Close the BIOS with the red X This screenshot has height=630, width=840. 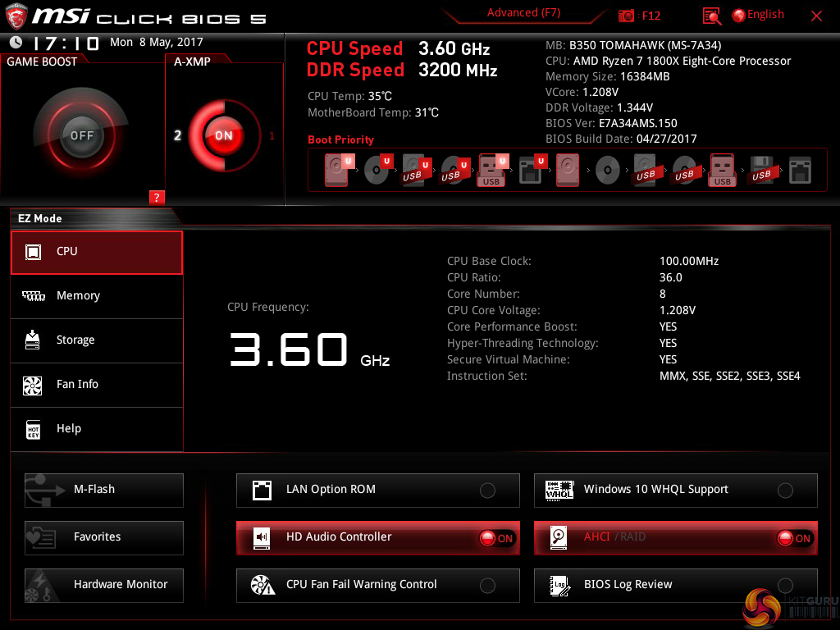click(816, 16)
